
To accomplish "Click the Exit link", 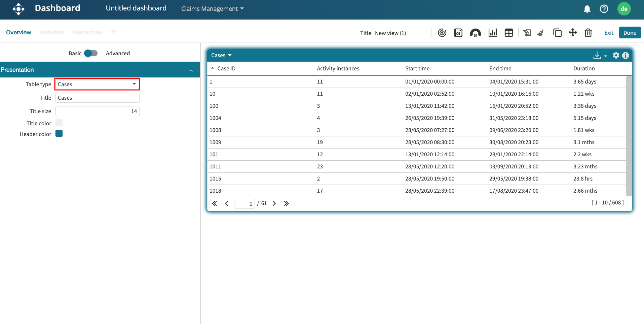I will coord(609,33).
